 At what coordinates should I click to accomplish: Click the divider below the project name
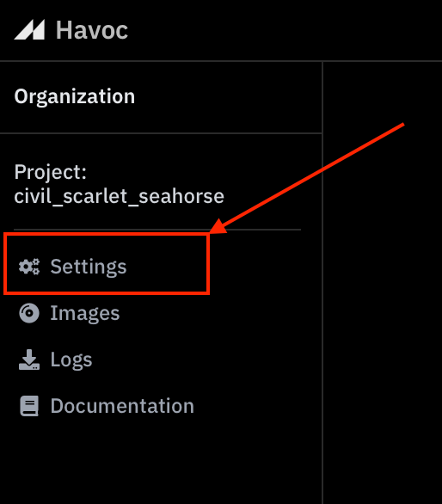pos(157,230)
